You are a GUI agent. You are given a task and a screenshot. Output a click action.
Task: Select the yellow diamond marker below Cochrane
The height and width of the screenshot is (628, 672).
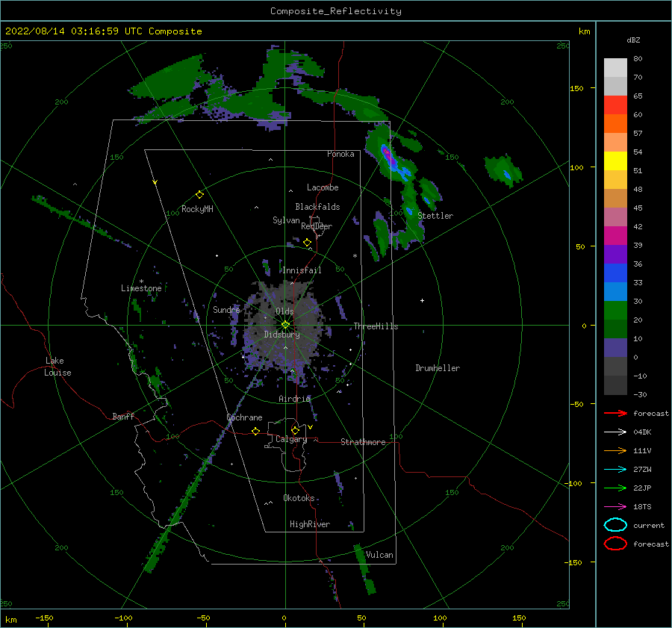pyautogui.click(x=255, y=431)
